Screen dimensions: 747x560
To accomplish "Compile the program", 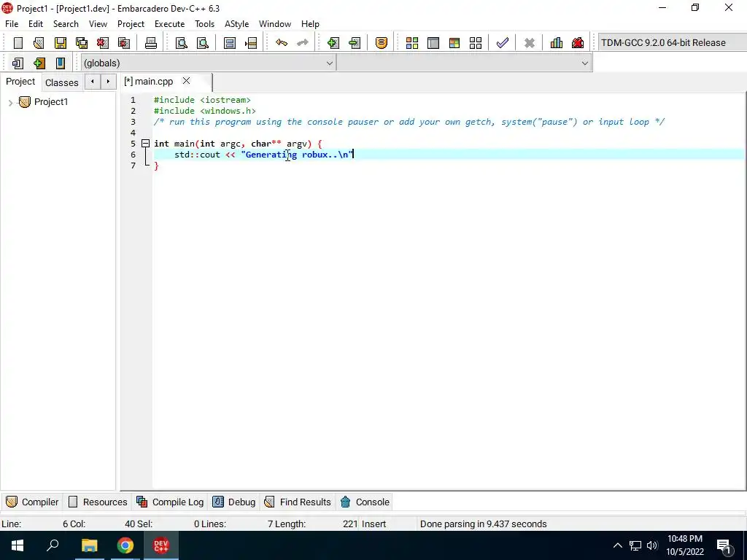I will (x=412, y=43).
